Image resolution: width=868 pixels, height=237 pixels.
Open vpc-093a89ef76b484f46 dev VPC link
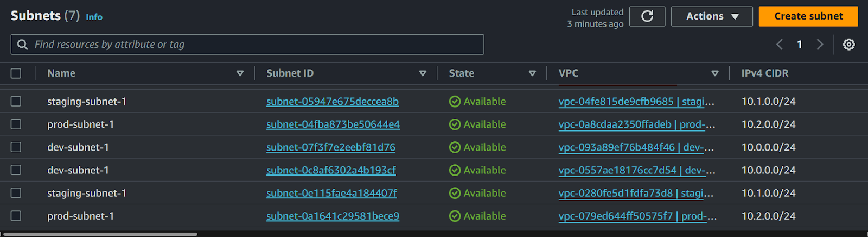point(636,147)
